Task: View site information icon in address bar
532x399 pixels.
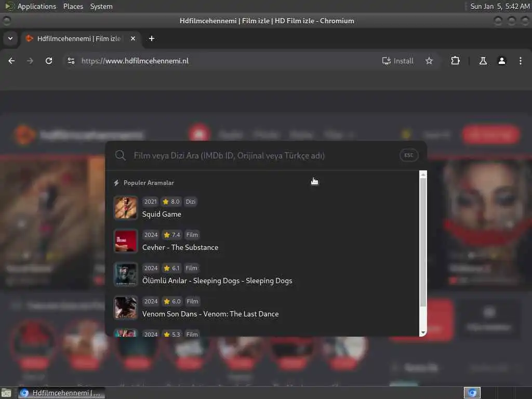Action: pos(71,61)
